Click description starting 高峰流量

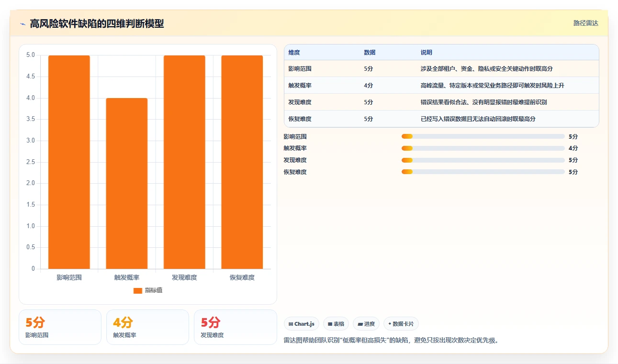pos(493,85)
